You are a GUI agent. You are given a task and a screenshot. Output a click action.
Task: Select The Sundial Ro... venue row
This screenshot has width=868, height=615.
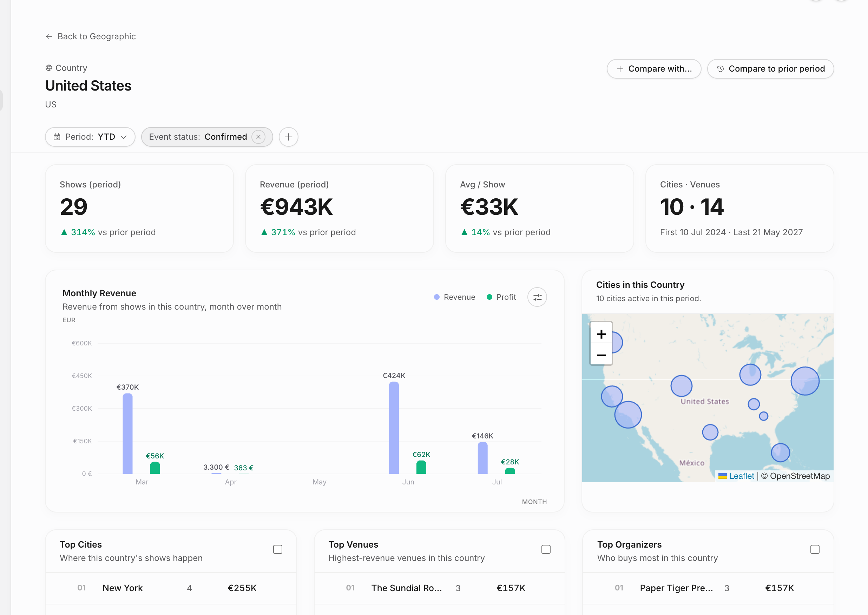click(439, 588)
